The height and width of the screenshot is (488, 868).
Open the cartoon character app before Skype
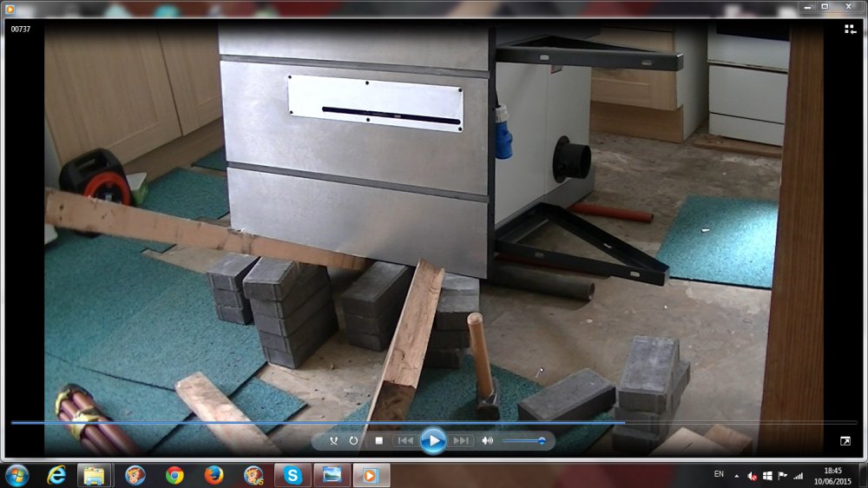[x=253, y=475]
